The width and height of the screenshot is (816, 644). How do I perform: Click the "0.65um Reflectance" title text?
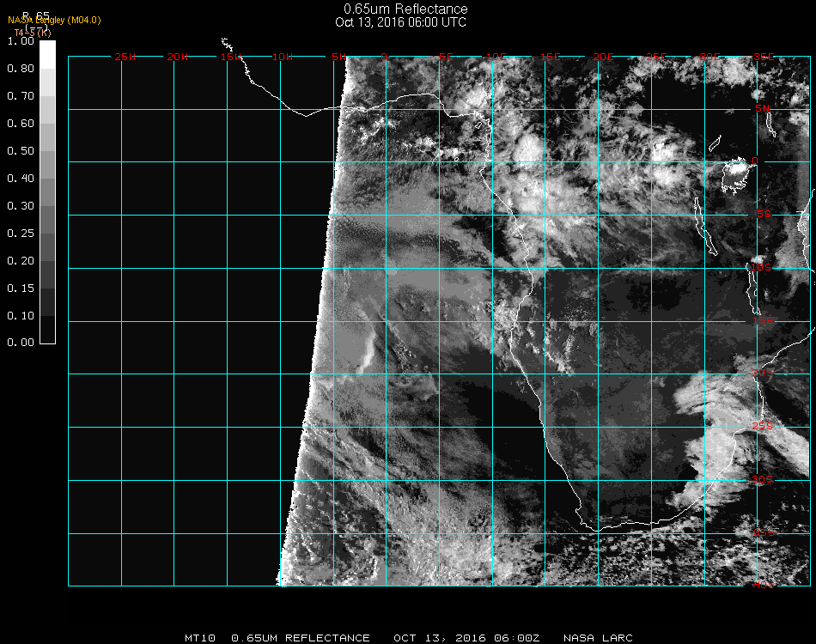[405, 9]
